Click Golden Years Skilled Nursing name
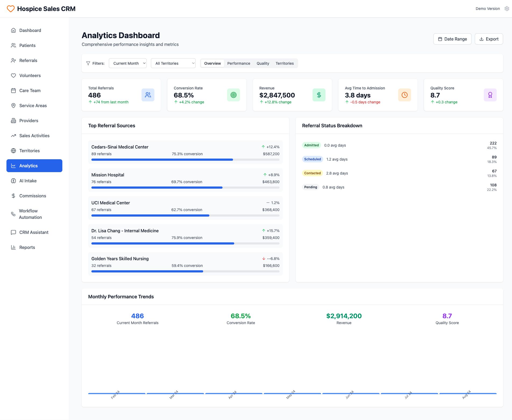Screen dimensions: 512x420 pos(120,259)
